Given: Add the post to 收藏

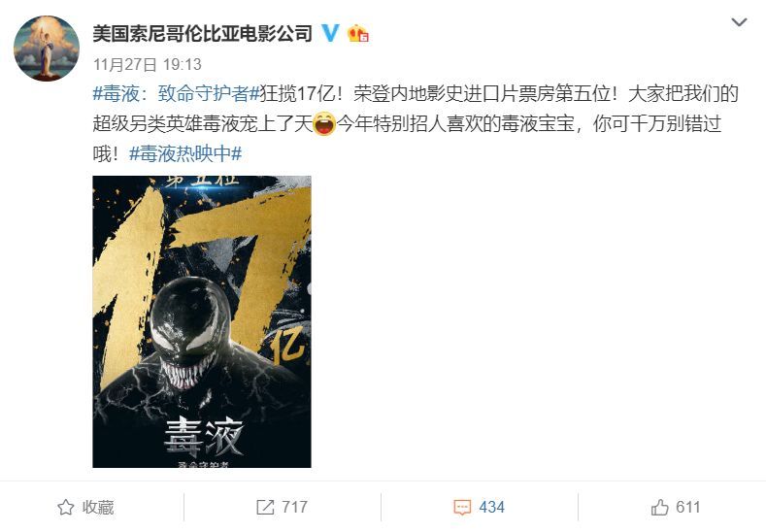Looking at the screenshot, I should (85, 507).
